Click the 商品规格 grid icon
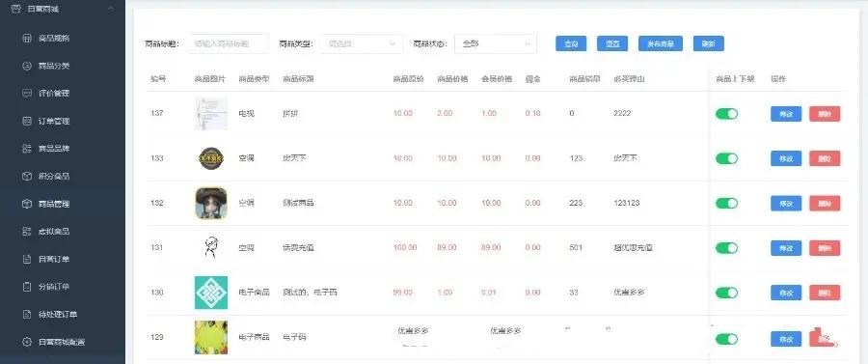 click(x=27, y=39)
